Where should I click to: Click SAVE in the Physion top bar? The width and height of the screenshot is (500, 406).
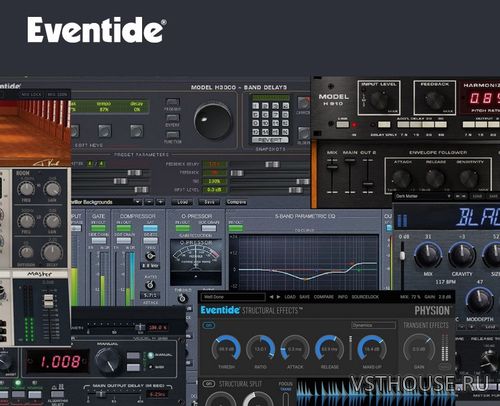pos(304,297)
